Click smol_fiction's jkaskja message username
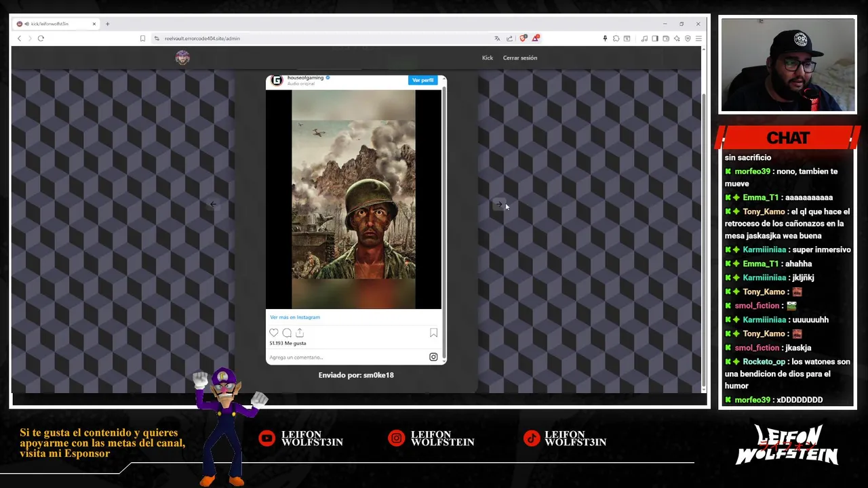868x488 pixels. click(757, 348)
